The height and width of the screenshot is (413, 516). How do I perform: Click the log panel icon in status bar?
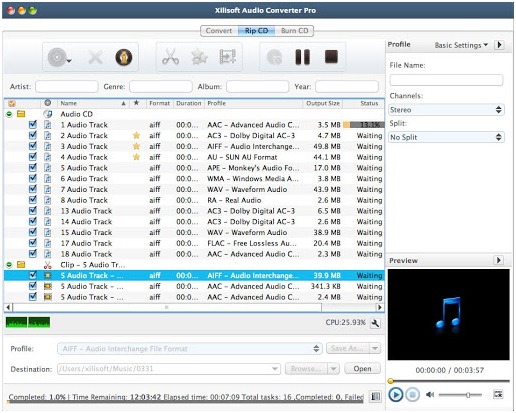click(376, 396)
